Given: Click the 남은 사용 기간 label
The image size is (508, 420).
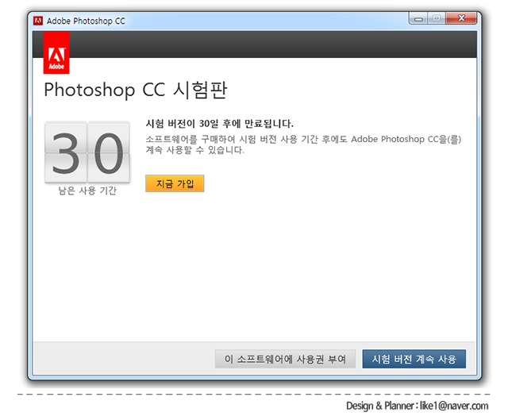Looking at the screenshot, I should pyautogui.click(x=87, y=191).
